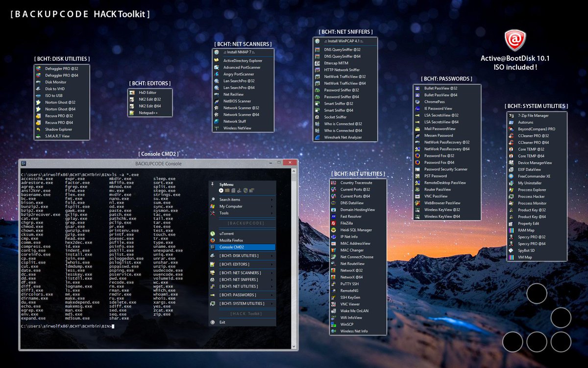This screenshot has height=368, width=588.
Task: Select MAC Changer entry
Action: coord(358,250)
